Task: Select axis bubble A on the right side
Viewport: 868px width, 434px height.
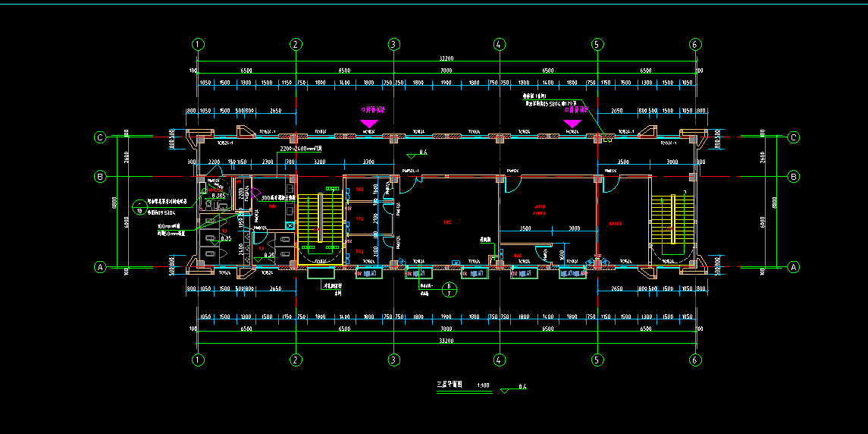Action: click(x=794, y=267)
